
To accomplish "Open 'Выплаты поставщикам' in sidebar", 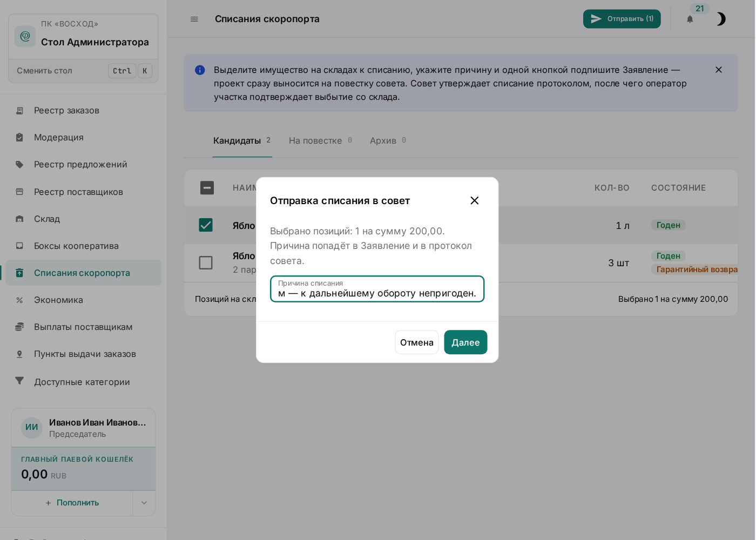I will [x=84, y=327].
